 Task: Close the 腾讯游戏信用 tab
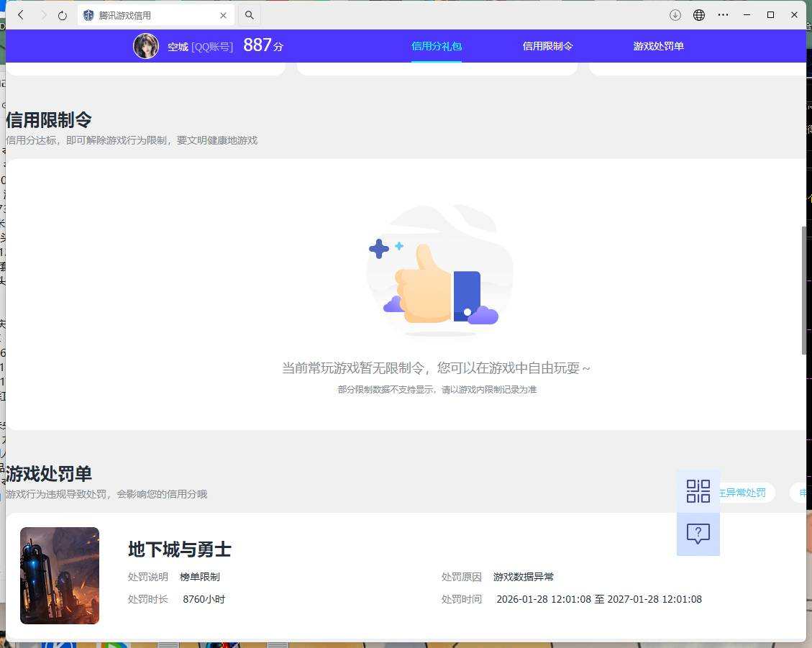[223, 16]
